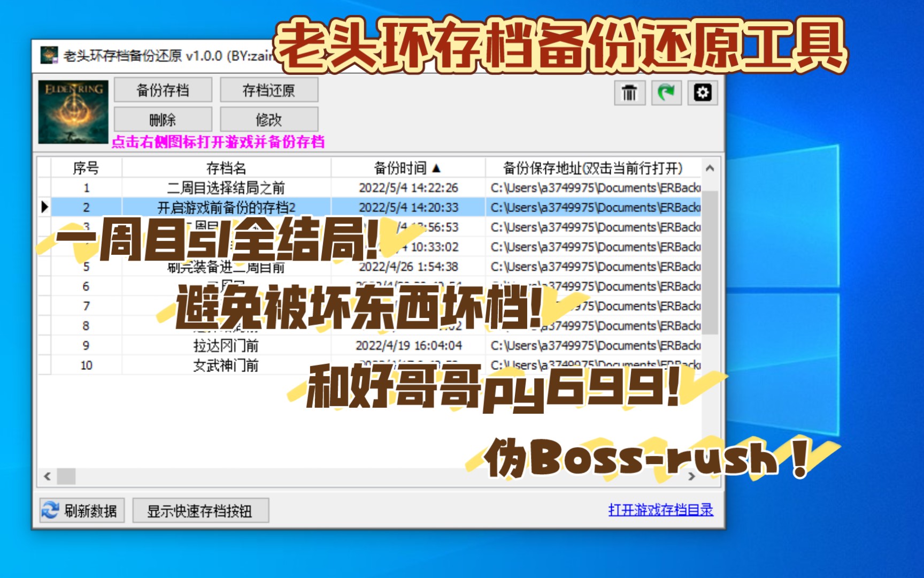924x578 pixels.
Task: Sort by the 存档名 column header
Action: (x=226, y=168)
